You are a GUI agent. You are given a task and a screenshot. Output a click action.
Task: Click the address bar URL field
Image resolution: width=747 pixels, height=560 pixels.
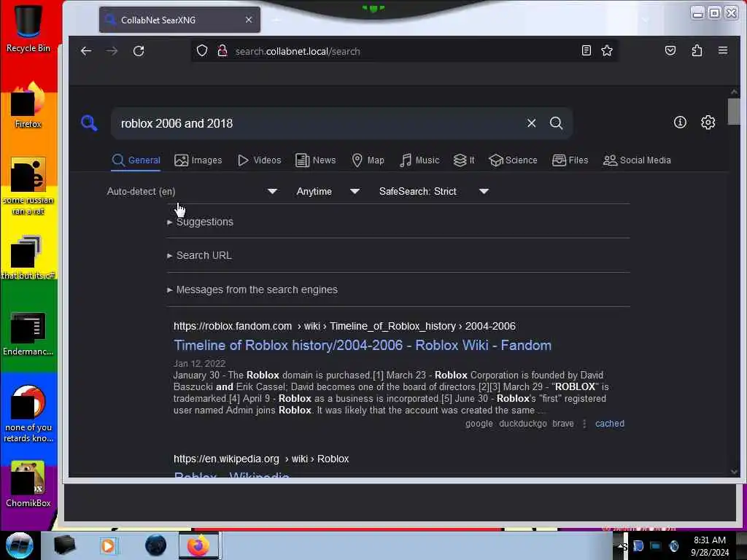pos(405,51)
